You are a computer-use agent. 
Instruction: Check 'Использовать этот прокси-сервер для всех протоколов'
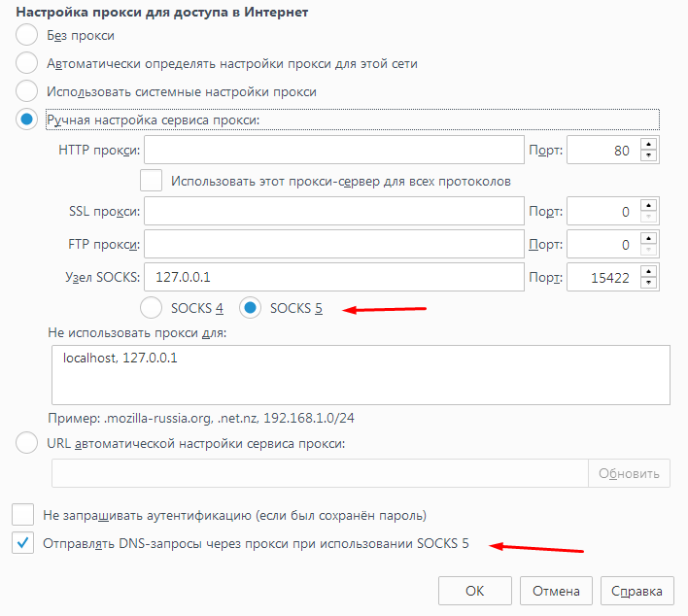[152, 181]
